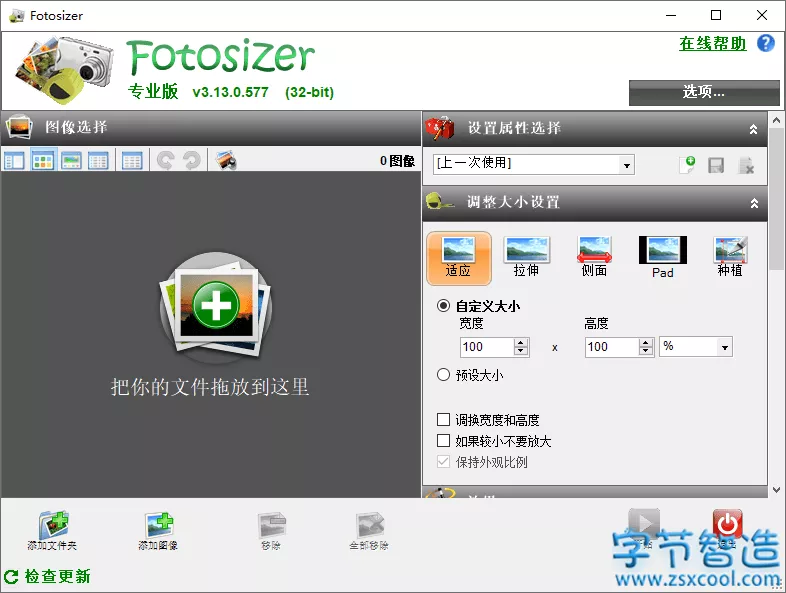
Task: Click the 添加文件夹 add folder icon
Action: point(53,530)
